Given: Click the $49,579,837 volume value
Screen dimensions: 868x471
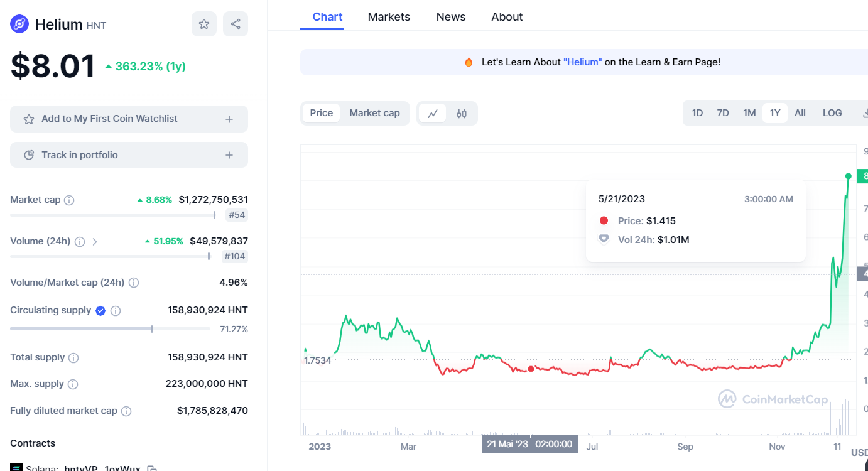Looking at the screenshot, I should pyautogui.click(x=219, y=241).
